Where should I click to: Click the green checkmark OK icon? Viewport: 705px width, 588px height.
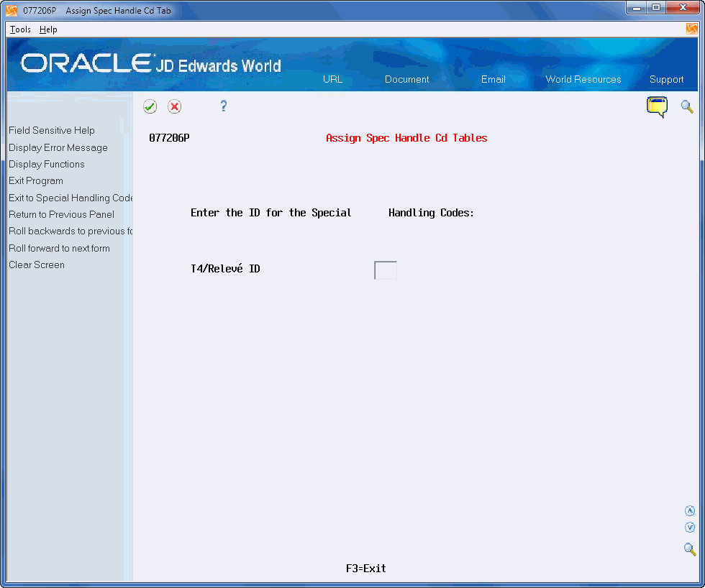pyautogui.click(x=150, y=106)
